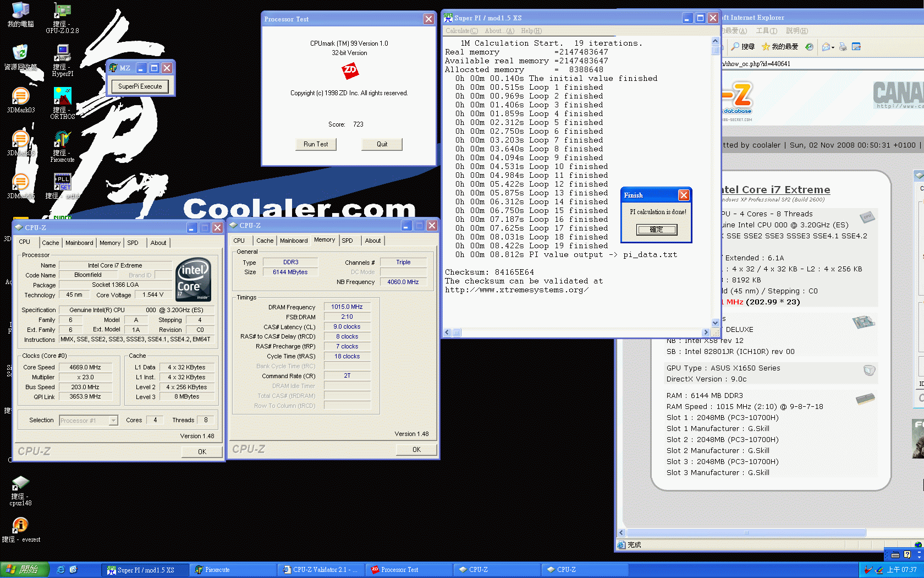Click the Search icon in Internet Explorer toolbar

coord(743,47)
